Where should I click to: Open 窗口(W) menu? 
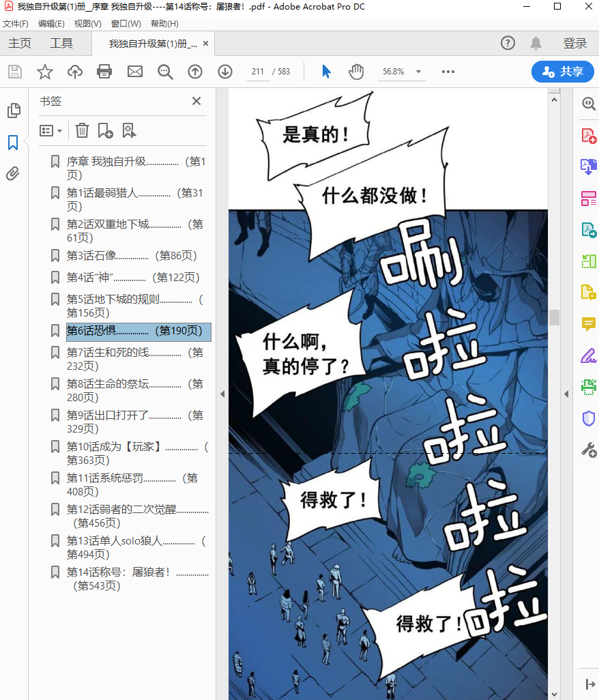pos(126,24)
